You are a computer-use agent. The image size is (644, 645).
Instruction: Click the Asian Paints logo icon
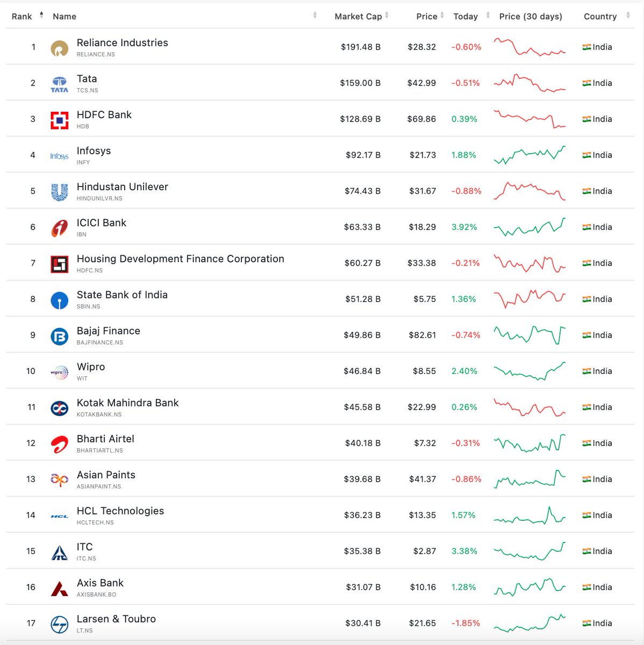59,481
